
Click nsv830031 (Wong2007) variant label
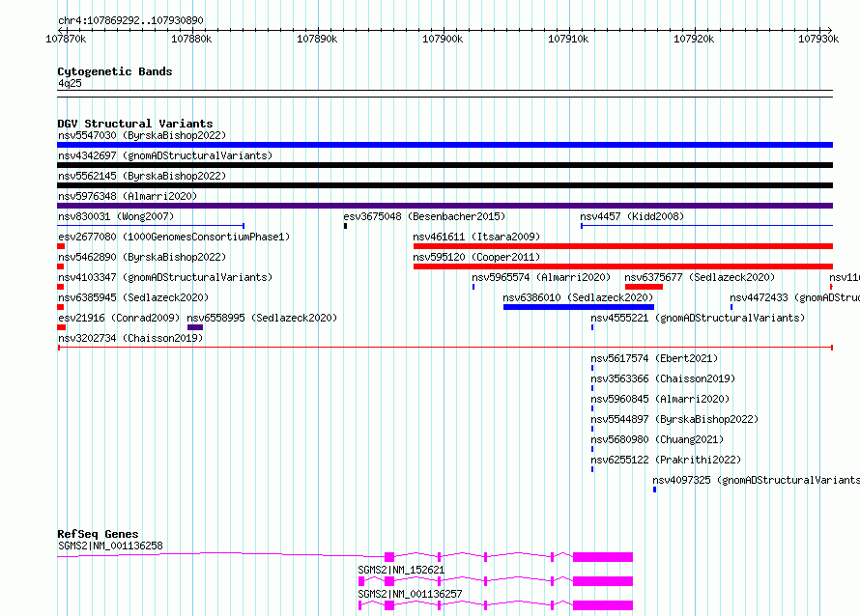[x=116, y=216]
